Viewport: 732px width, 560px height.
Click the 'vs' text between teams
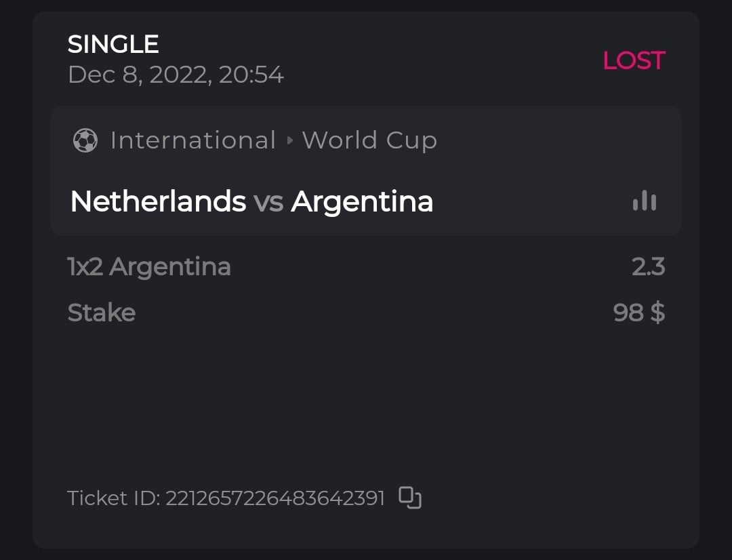tap(268, 202)
